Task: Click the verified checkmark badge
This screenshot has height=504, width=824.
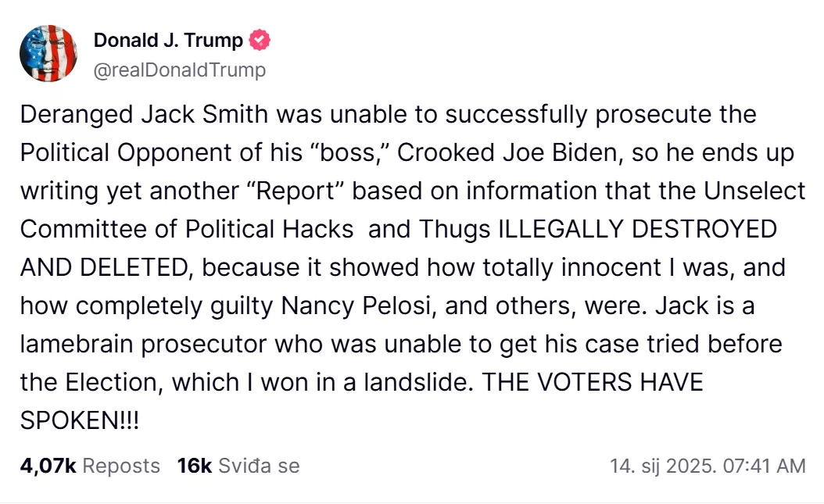Action: coord(260,41)
